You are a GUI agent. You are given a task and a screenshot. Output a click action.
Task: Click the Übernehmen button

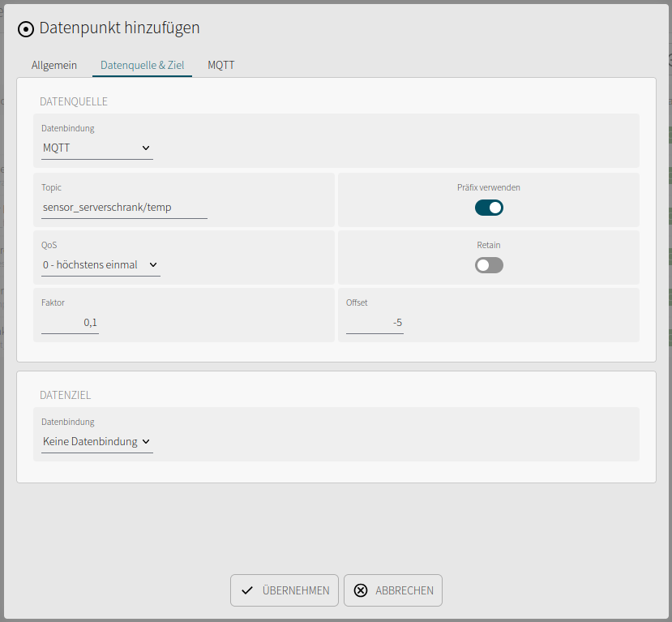(285, 590)
